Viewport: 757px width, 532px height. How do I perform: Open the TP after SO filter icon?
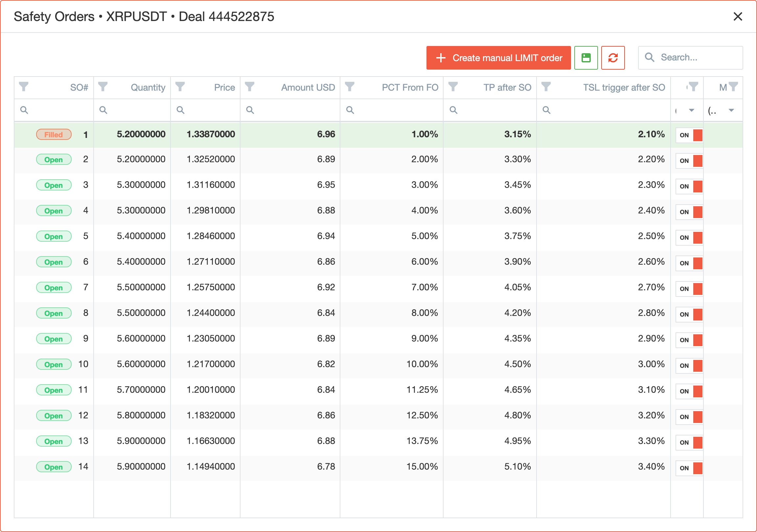(453, 87)
